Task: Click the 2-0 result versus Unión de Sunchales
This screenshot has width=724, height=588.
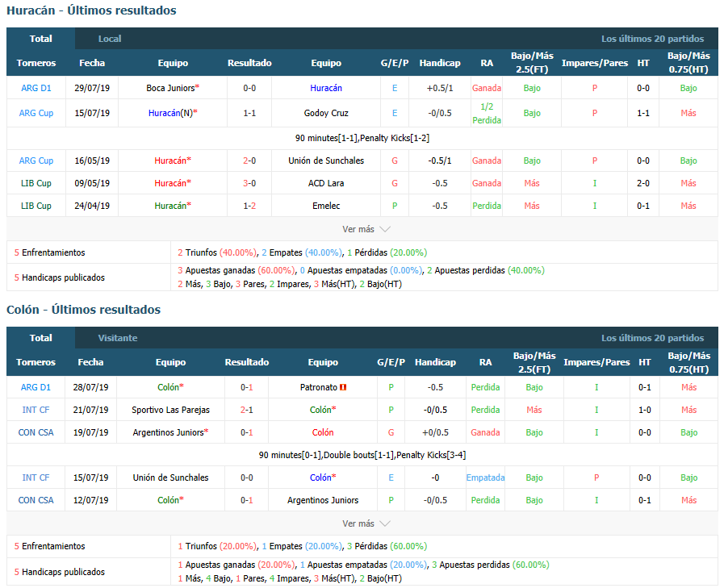Action: click(x=249, y=161)
